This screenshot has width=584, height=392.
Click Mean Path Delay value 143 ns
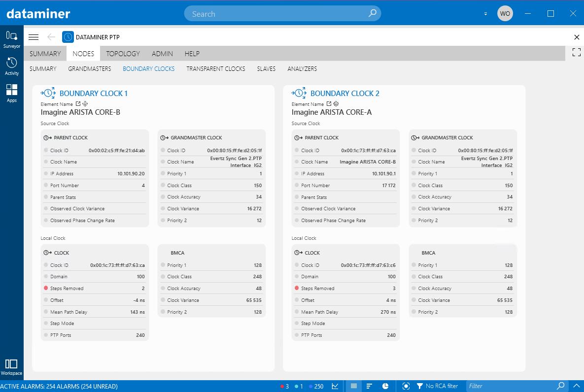pyautogui.click(x=137, y=312)
